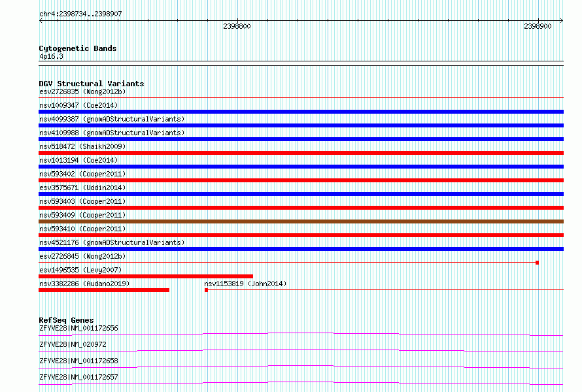This screenshot has height=392, width=582.
Task: Click the blue bar of nsv4521176
Action: 301,249
